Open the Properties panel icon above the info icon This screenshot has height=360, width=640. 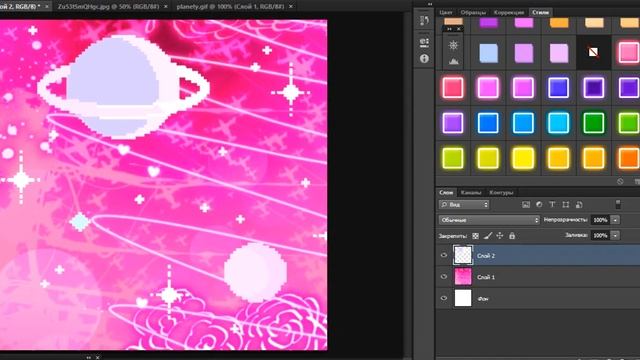(424, 42)
